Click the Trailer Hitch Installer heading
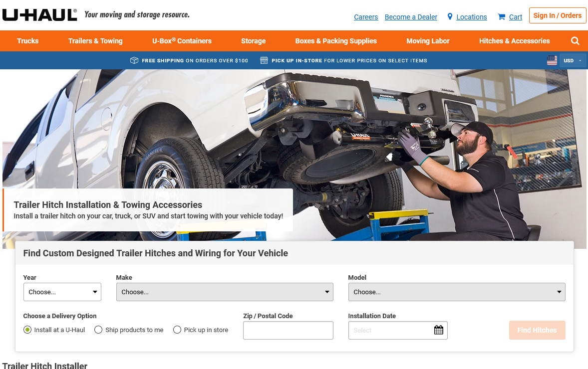 [x=44, y=365]
